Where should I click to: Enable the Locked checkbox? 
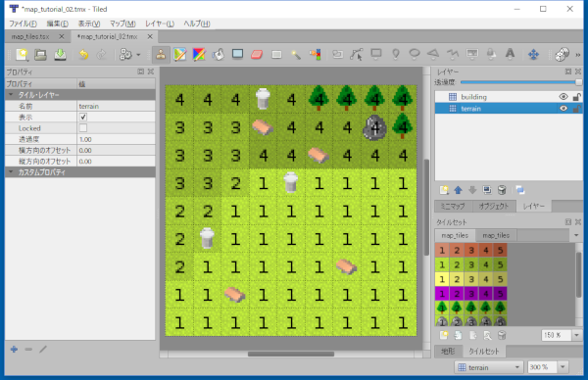click(83, 128)
